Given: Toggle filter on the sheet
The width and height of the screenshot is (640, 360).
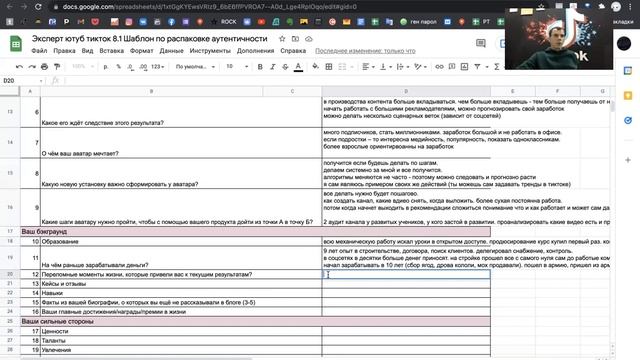Looking at the screenshot, I should click(477, 67).
